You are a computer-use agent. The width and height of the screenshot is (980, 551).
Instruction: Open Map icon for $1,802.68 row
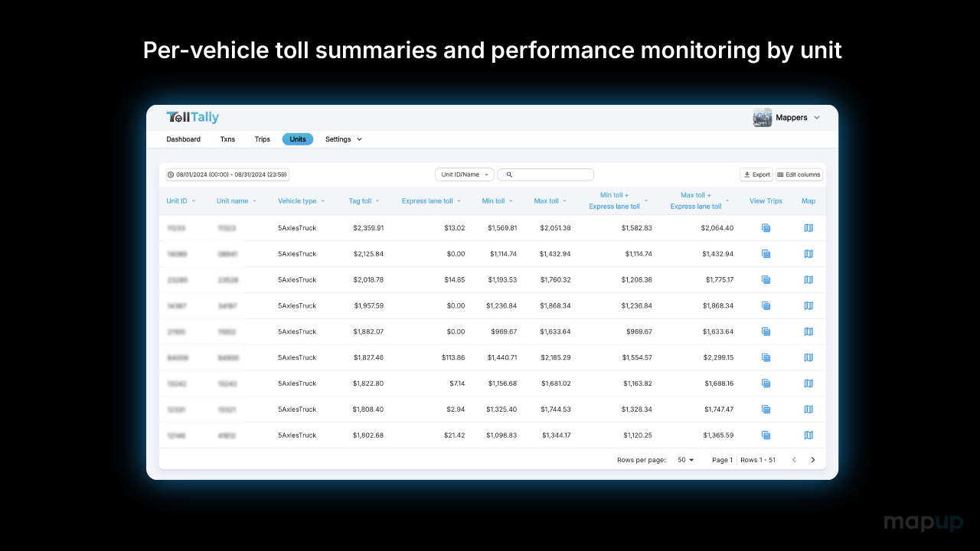pos(808,435)
